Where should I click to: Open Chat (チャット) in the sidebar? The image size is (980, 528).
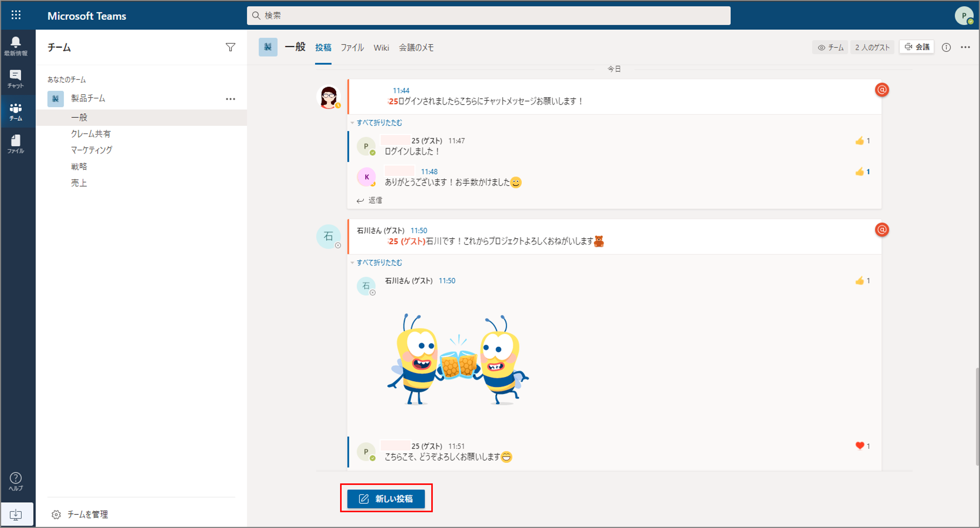coord(16,79)
